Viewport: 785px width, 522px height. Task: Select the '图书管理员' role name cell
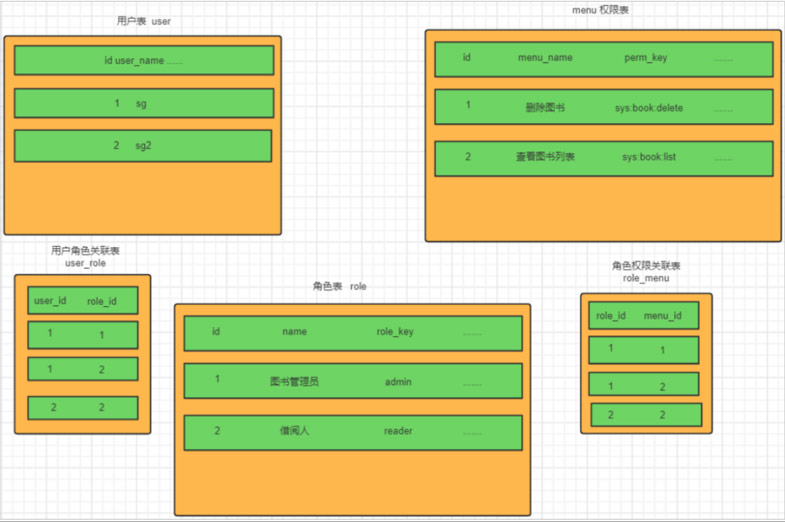coord(294,381)
